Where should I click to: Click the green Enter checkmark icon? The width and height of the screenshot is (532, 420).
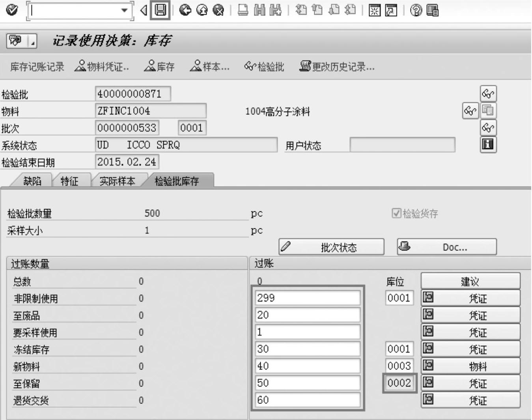[x=12, y=10]
